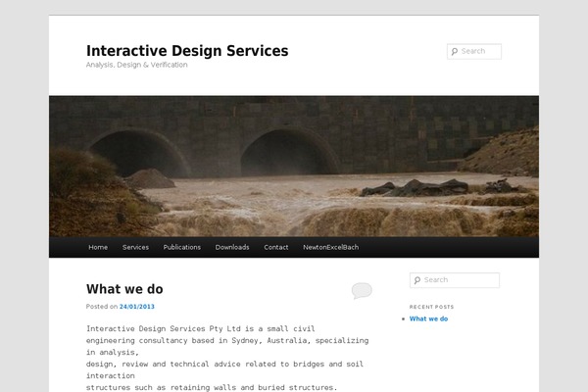Select the Downloads menu item
The image size is (588, 392).
tap(232, 247)
